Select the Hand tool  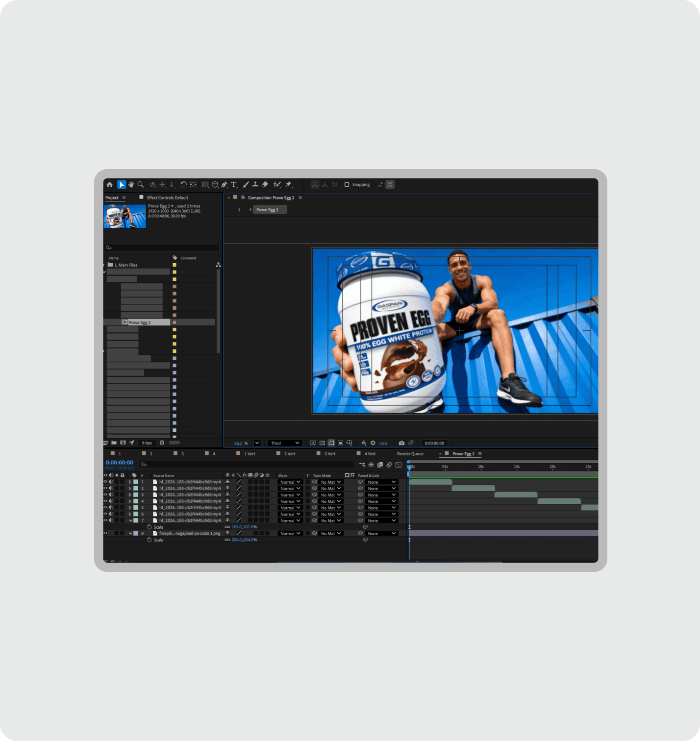tap(131, 185)
